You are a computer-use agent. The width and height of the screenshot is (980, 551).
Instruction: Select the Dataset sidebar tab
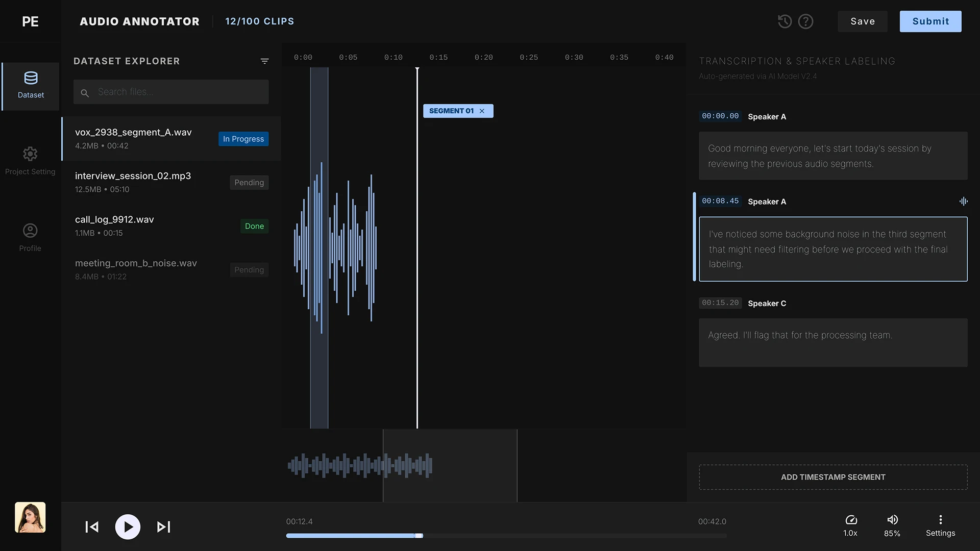click(x=31, y=86)
